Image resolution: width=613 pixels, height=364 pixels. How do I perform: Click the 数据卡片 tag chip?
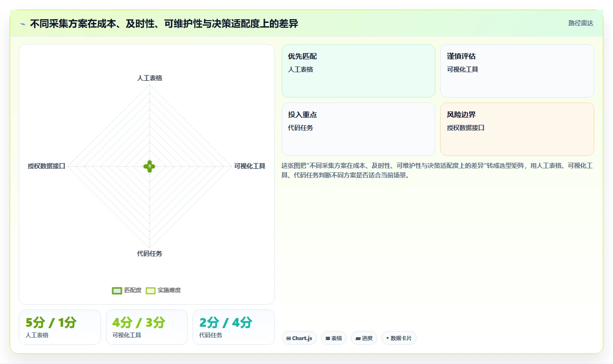tap(399, 338)
